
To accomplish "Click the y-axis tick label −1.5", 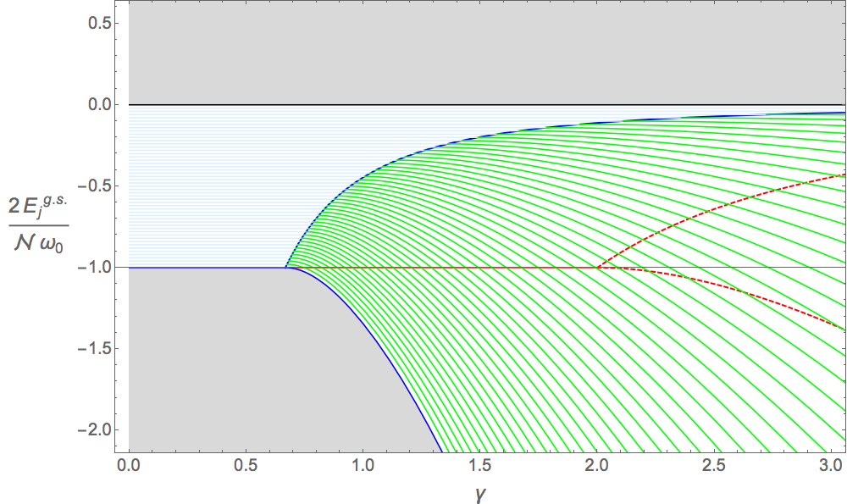I will coord(94,348).
